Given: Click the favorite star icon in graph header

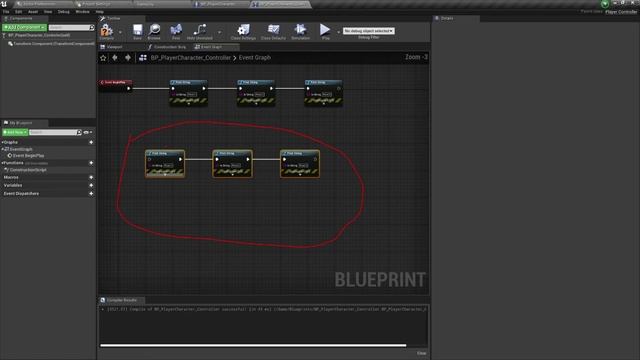Looking at the screenshot, I should 103,58.
